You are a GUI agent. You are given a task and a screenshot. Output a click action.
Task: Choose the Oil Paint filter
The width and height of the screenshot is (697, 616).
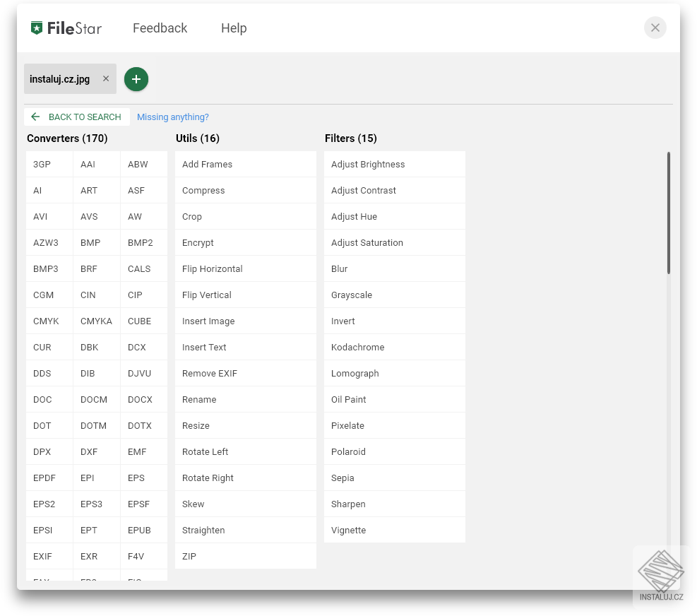(x=395, y=399)
